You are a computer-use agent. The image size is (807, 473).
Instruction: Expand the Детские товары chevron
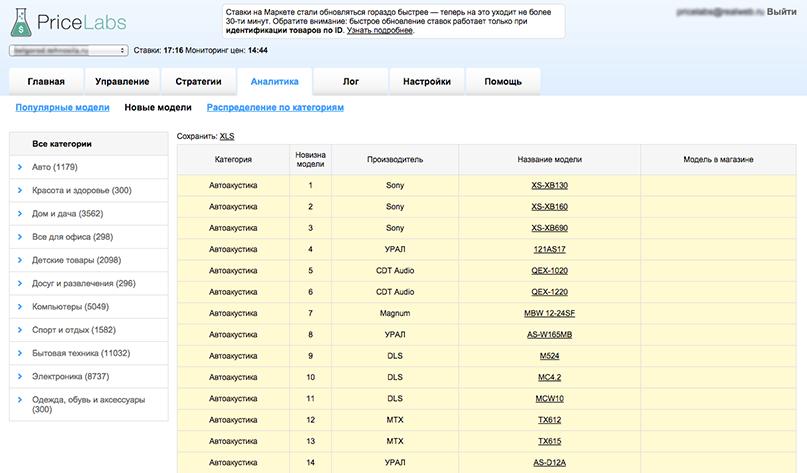pos(20,260)
